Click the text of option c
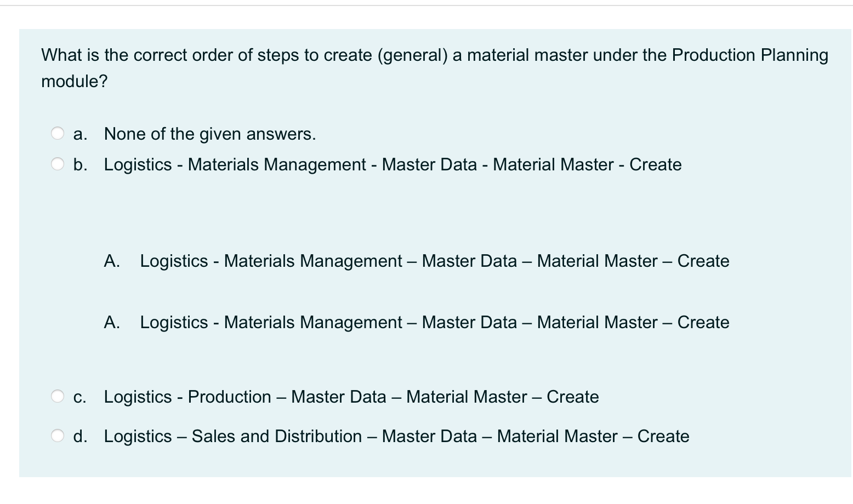This screenshot has width=853, height=504. [x=351, y=396]
